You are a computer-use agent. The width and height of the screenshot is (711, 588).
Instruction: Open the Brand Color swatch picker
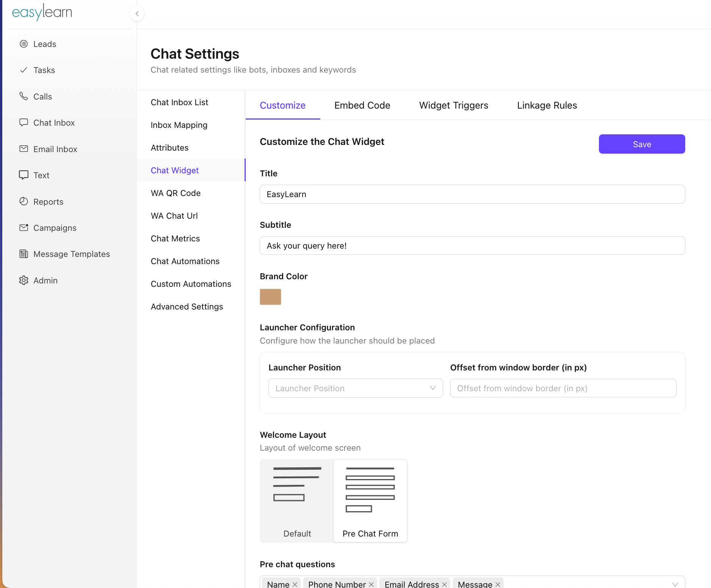click(x=270, y=297)
